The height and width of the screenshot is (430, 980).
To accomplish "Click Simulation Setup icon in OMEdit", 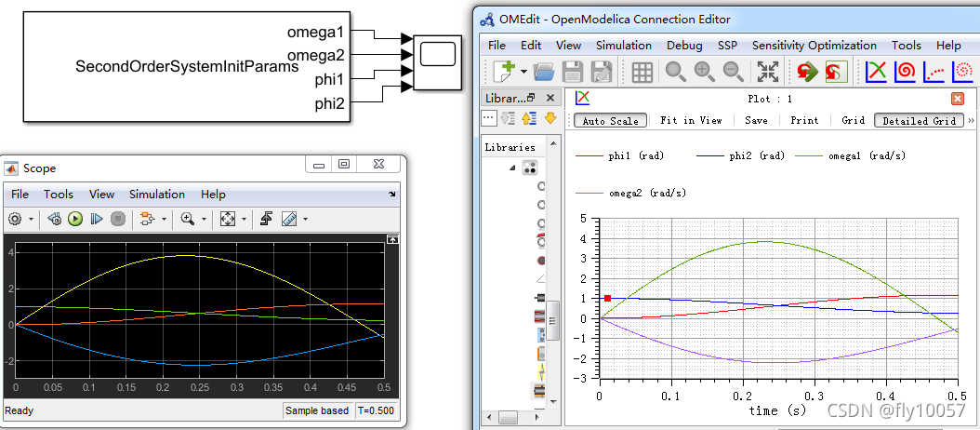I will 836,72.
